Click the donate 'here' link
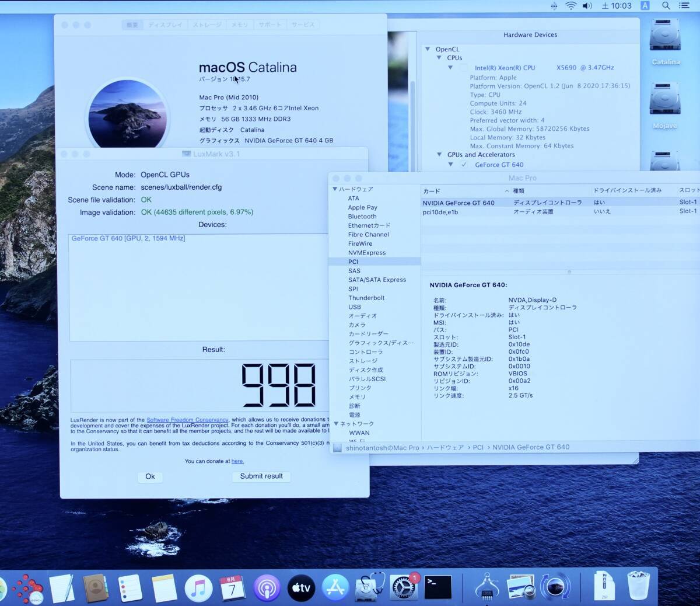Image resolution: width=700 pixels, height=606 pixels. click(x=237, y=461)
